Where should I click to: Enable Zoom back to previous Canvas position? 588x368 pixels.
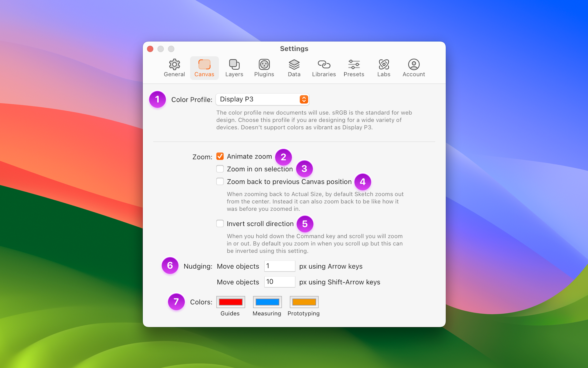point(220,182)
